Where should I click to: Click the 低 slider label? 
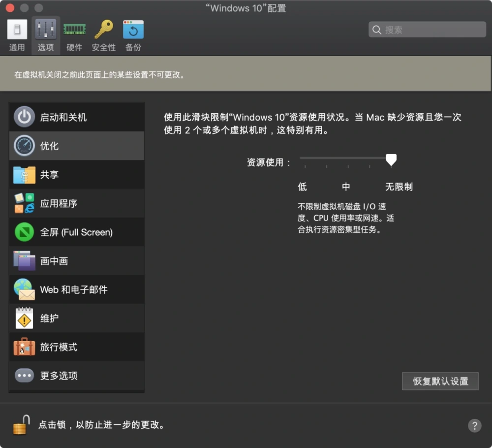pos(302,187)
